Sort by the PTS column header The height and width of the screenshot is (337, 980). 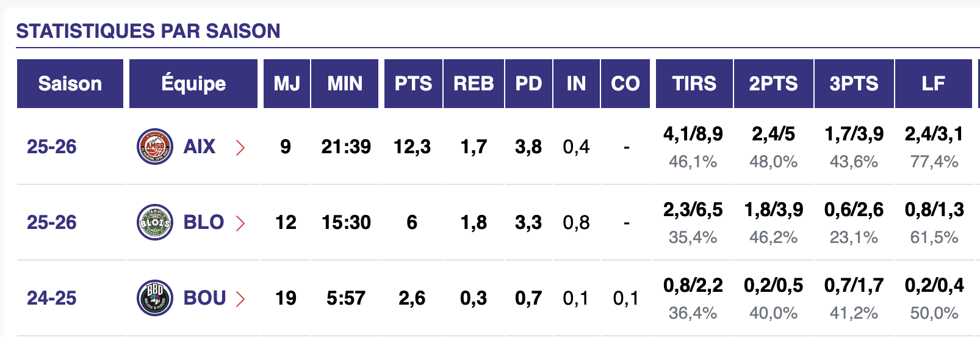point(413,84)
